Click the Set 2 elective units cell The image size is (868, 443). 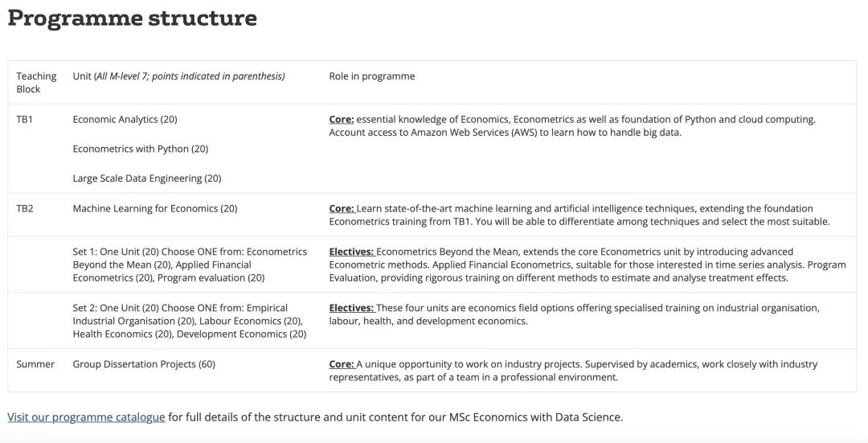(190, 321)
